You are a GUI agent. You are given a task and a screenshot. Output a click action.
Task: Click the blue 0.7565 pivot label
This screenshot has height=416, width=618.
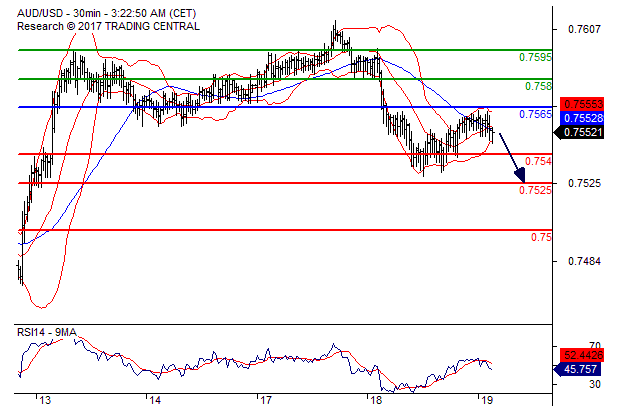pos(535,114)
